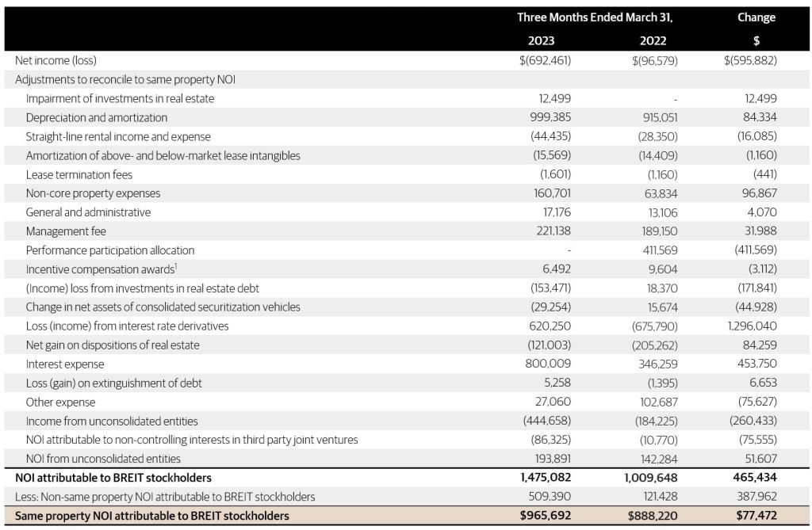The width and height of the screenshot is (812, 530).
Task: Click Performance participation allocation 2022 value 411,569
Action: click(660, 250)
